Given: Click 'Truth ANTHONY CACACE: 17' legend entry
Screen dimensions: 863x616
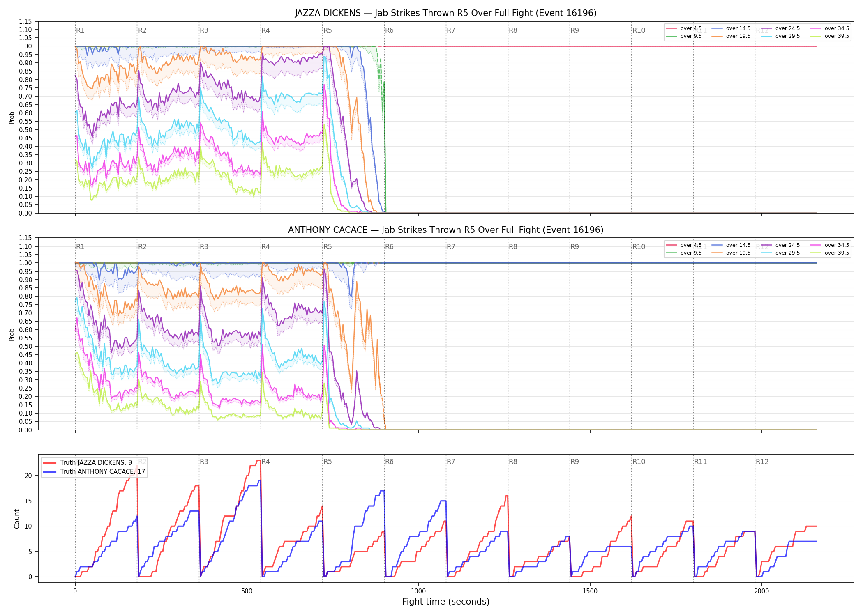Looking at the screenshot, I should point(103,472).
